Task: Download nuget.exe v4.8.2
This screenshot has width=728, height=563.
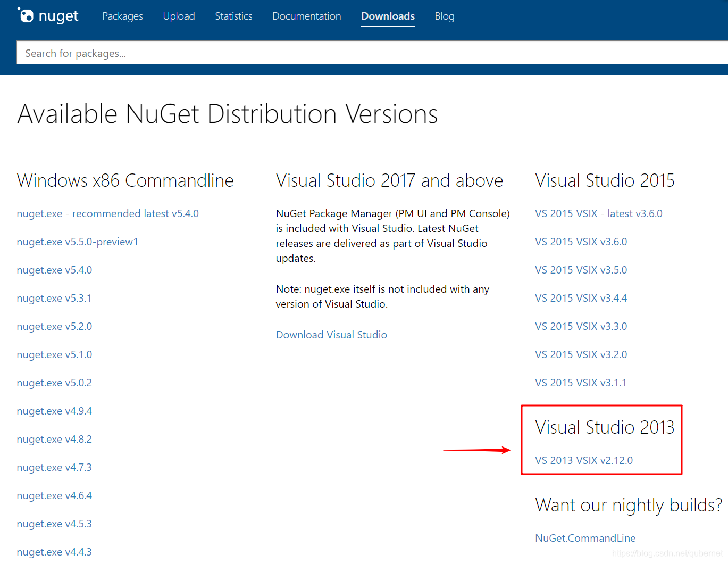Action: [54, 439]
